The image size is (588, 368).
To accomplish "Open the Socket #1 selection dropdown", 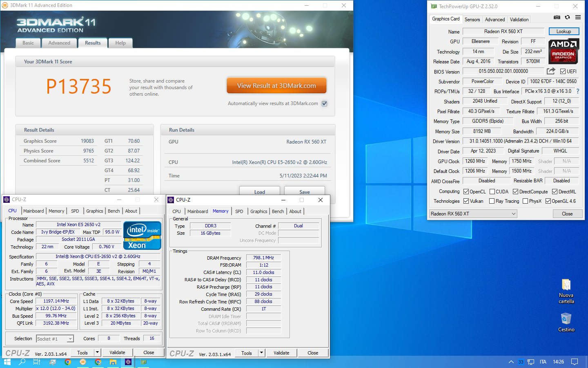I will click(55, 339).
